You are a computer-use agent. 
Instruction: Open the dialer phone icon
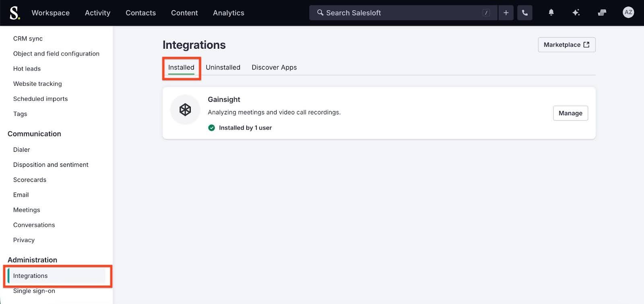click(x=525, y=13)
